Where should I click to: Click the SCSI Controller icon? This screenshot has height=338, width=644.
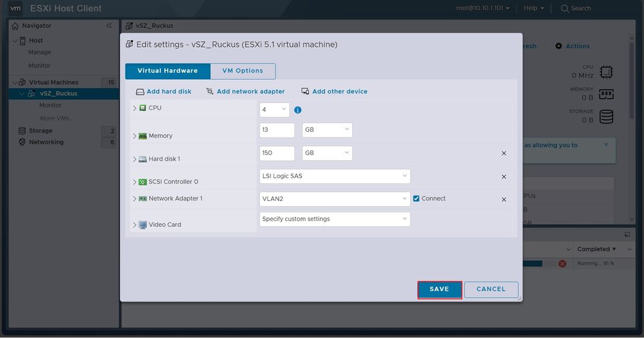[x=143, y=182]
